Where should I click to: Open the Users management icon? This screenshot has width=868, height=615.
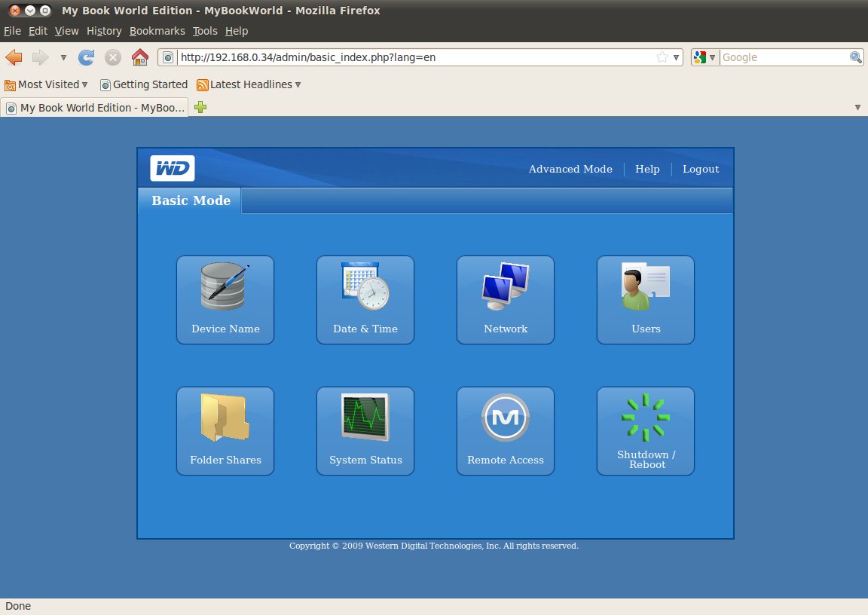pyautogui.click(x=645, y=299)
